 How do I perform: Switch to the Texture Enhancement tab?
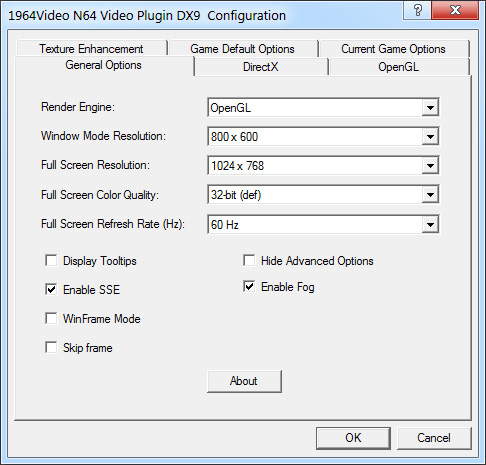91,49
